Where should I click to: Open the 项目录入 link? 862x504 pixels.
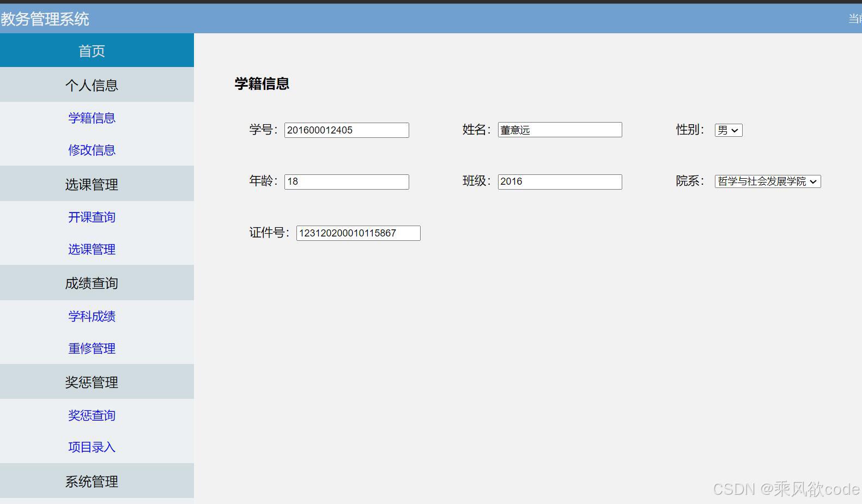[92, 447]
